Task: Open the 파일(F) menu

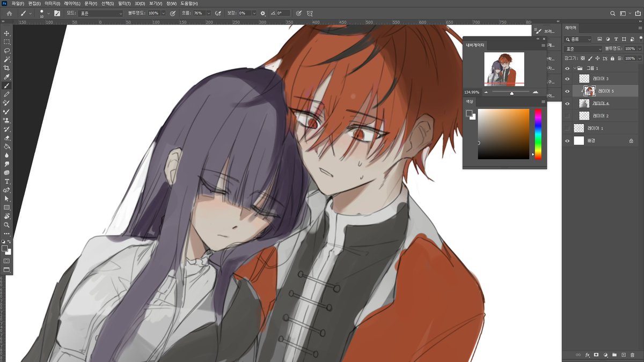Action: click(18, 3)
